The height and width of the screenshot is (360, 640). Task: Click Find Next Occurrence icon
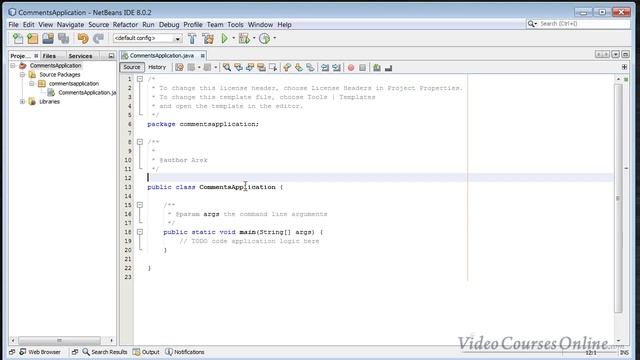pyautogui.click(x=250, y=67)
